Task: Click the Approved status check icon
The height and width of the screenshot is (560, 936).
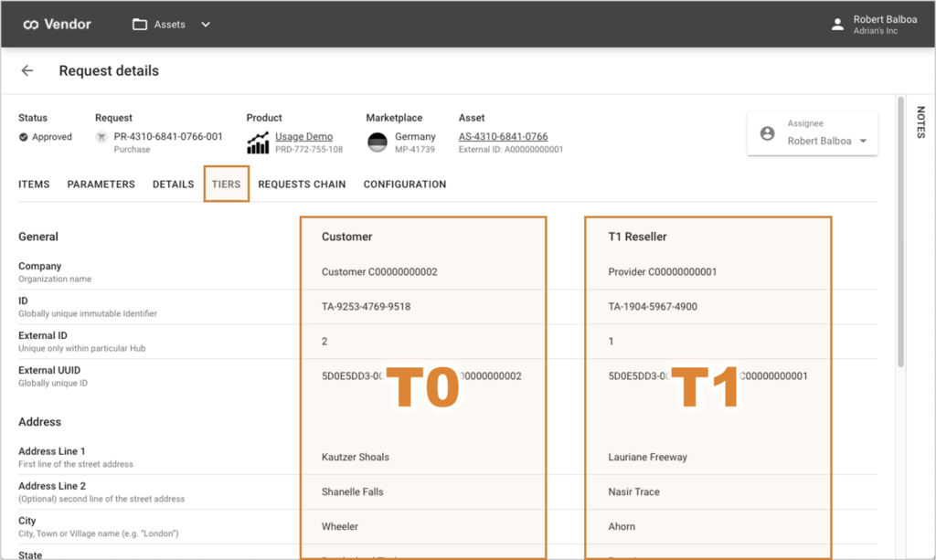Action: point(23,137)
